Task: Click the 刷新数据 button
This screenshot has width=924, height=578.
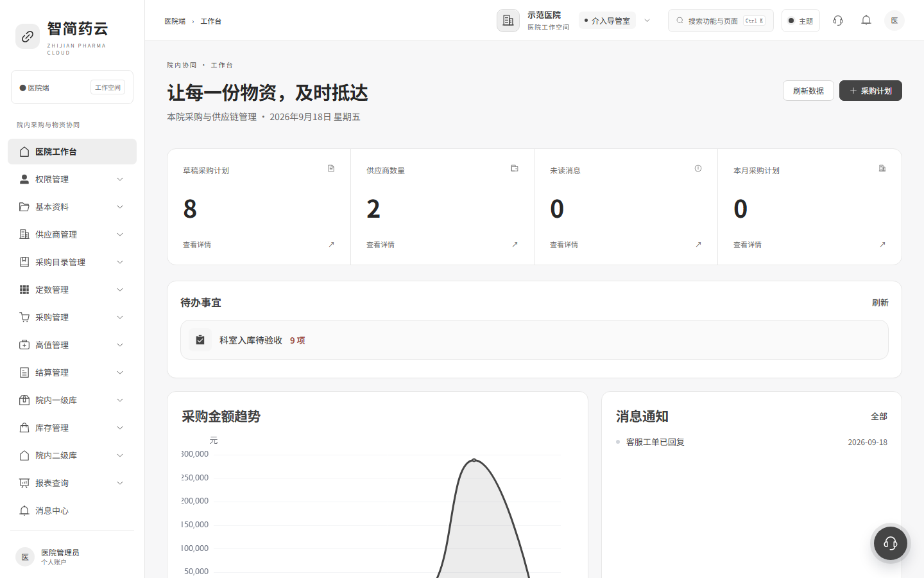Action: (809, 91)
